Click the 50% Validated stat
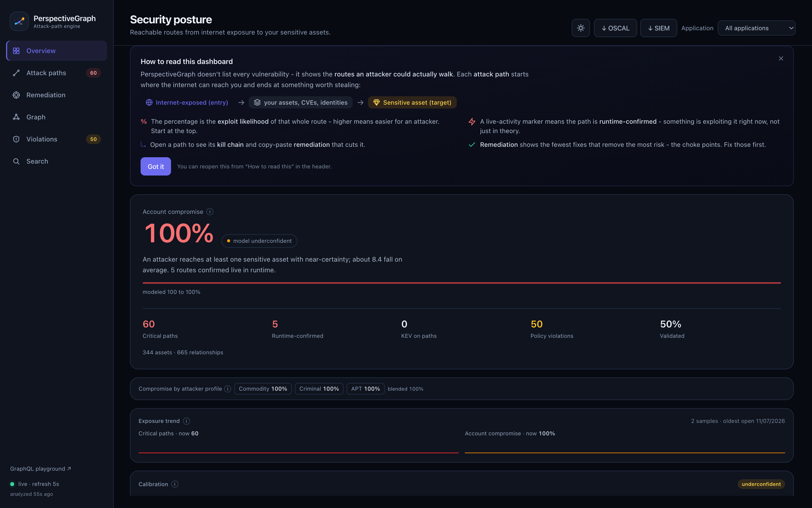This screenshot has width=812, height=508. [672, 329]
